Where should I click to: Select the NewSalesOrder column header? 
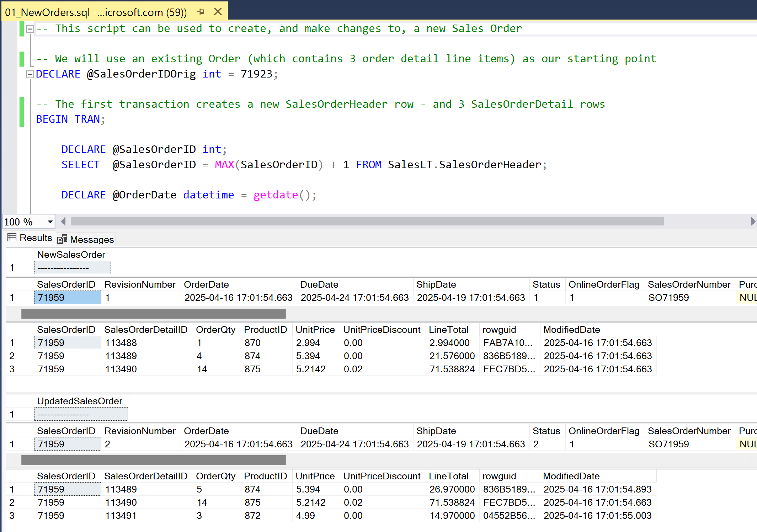[x=73, y=255]
